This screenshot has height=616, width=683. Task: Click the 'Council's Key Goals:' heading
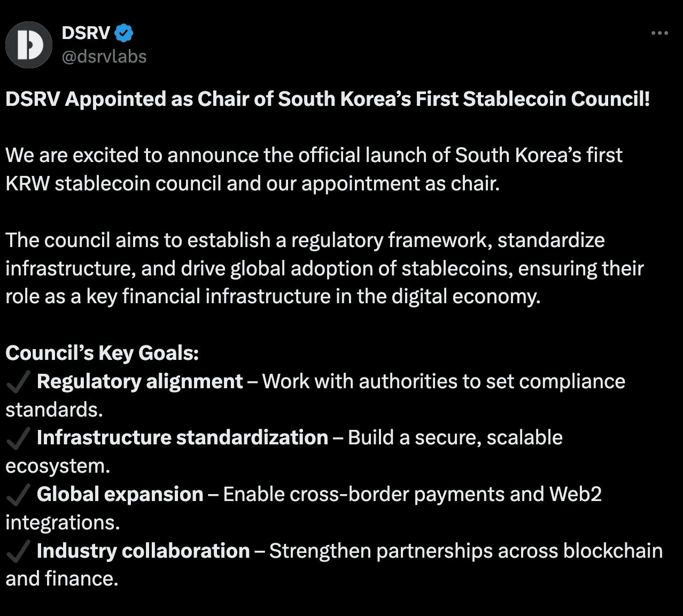coord(102,353)
